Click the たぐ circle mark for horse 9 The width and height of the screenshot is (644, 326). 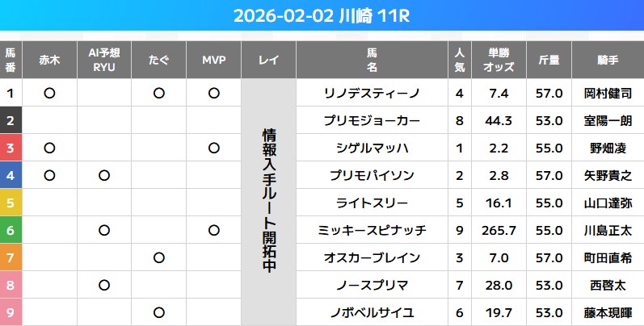pos(158,313)
